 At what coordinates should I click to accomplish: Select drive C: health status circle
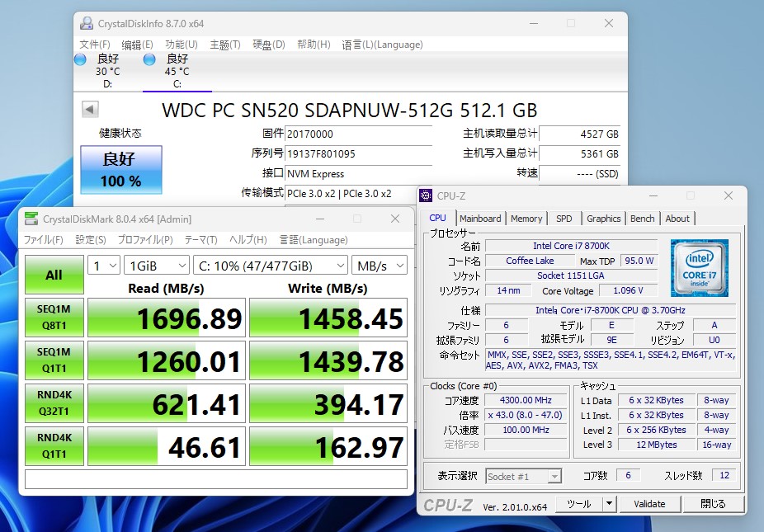click(149, 59)
